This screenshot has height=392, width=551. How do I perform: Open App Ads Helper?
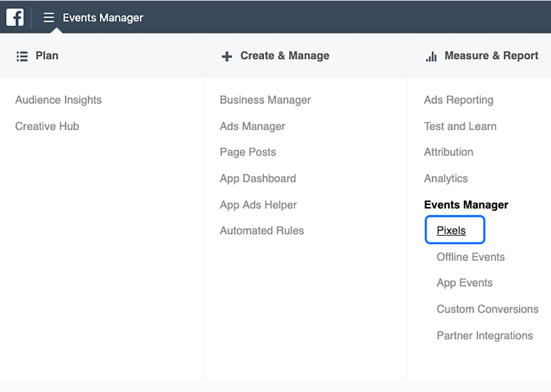[258, 205]
